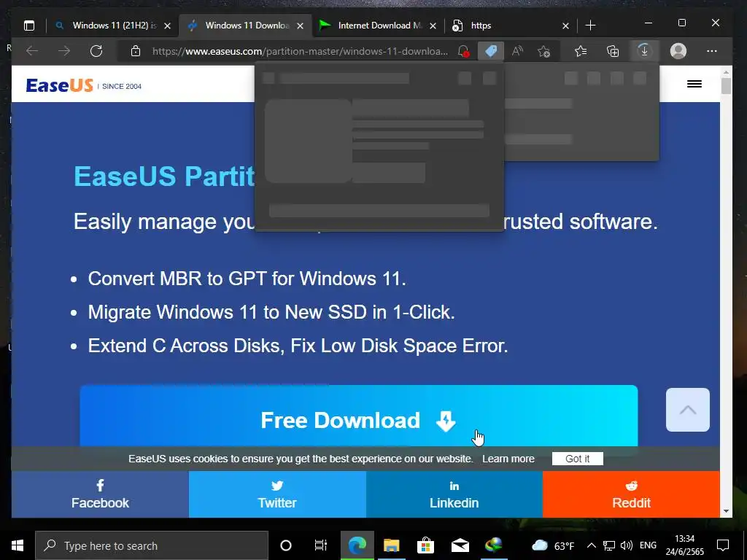Close the Windows 11 (21H2) tab
The image size is (747, 560).
pos(167,26)
